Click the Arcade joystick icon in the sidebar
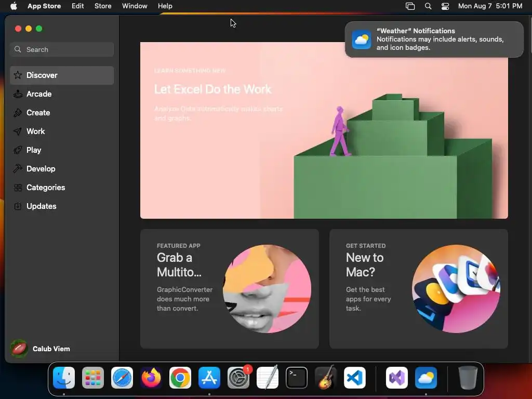532x399 pixels. 18,94
